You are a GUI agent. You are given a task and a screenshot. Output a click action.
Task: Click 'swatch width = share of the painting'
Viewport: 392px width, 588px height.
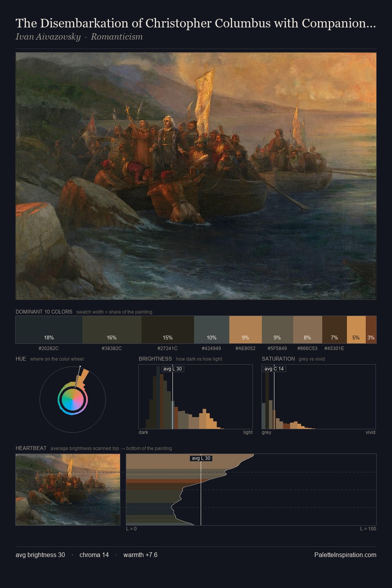114,312
